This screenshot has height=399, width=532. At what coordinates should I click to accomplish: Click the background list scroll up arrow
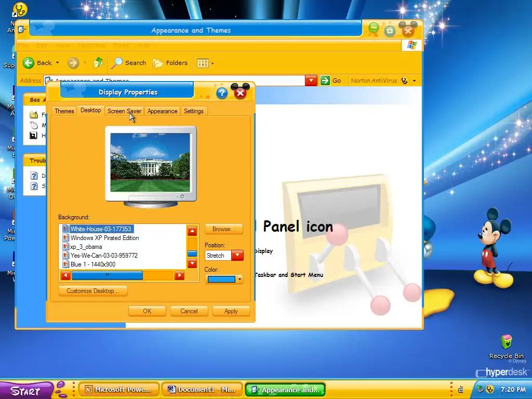(x=192, y=231)
